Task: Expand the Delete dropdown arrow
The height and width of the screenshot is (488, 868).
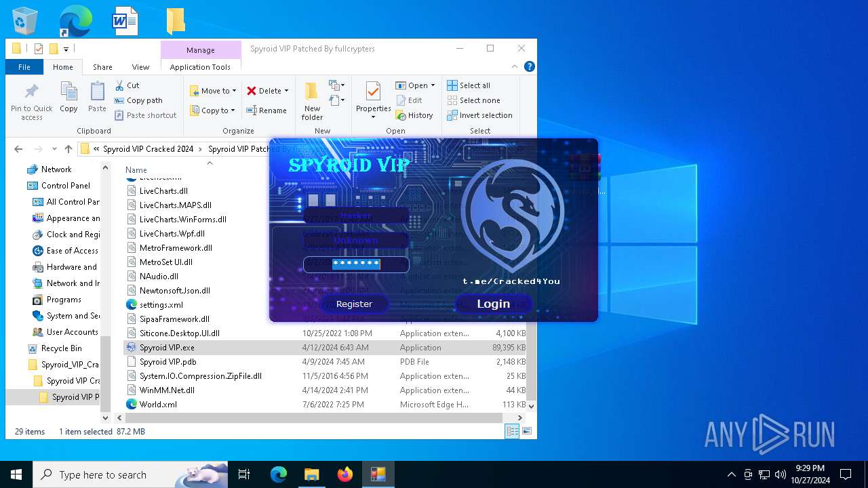Action: [286, 91]
